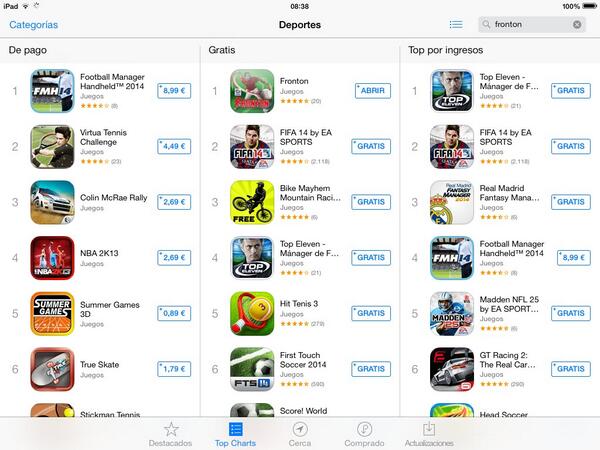
Task: Open the Comprado tab
Action: (x=364, y=434)
